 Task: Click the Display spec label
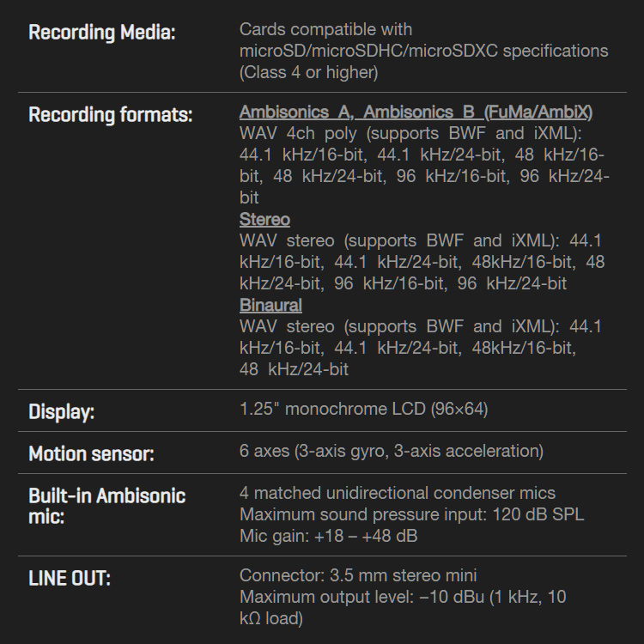click(x=61, y=411)
